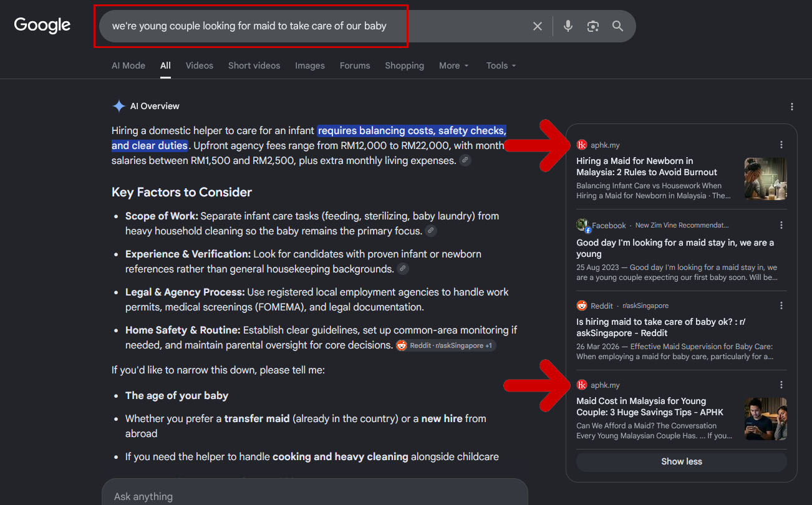Focus the Ask anything follow-up field
Viewport: 812px width, 505px height.
click(314, 496)
